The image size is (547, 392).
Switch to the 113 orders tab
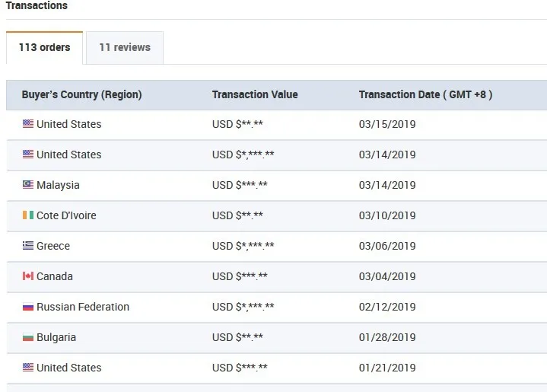[x=44, y=47]
